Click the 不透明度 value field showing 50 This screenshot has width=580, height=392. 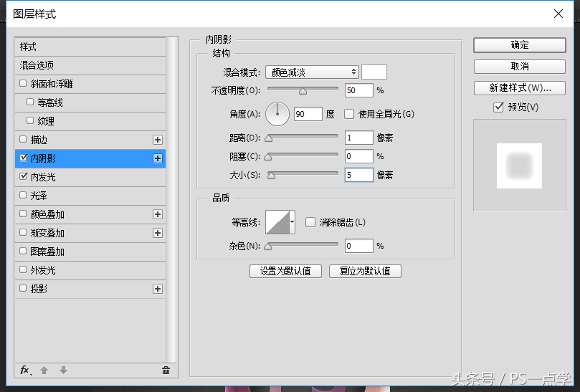(x=358, y=90)
